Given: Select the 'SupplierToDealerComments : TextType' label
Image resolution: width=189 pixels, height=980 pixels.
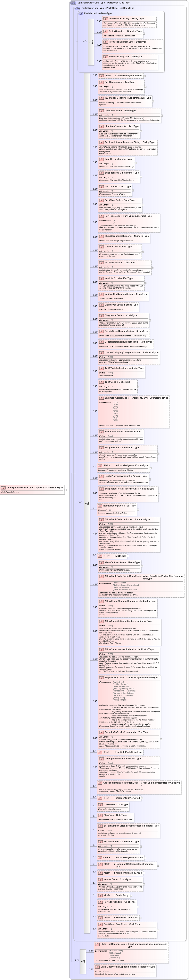Looking at the screenshot, I should (126, 732).
